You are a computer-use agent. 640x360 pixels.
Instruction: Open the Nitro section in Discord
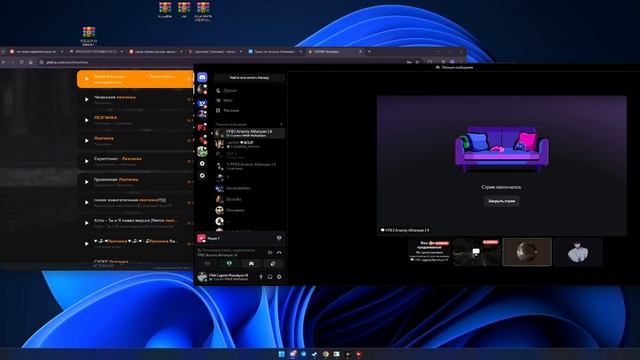[x=249, y=100]
